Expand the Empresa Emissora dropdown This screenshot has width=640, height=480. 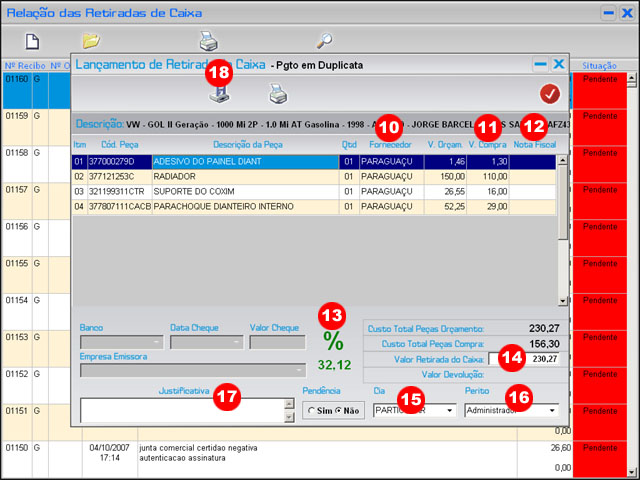(297, 371)
